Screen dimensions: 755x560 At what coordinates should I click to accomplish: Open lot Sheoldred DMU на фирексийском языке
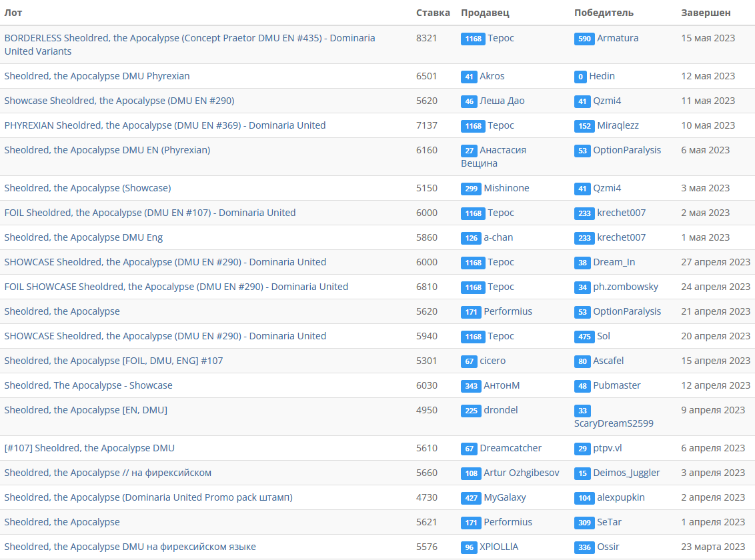[x=130, y=547]
